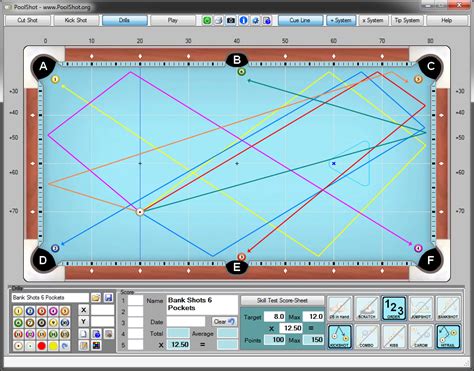Click the Date input field
This screenshot has width=474, height=371.
point(186,322)
